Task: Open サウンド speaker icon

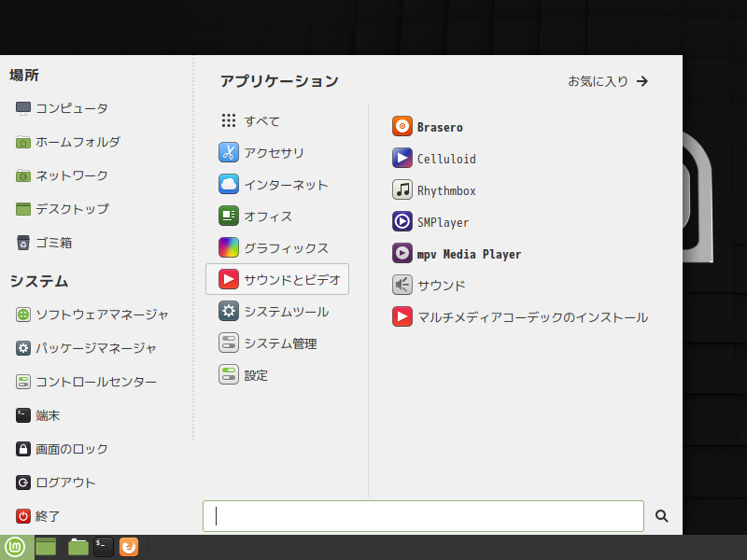Action: tap(402, 286)
